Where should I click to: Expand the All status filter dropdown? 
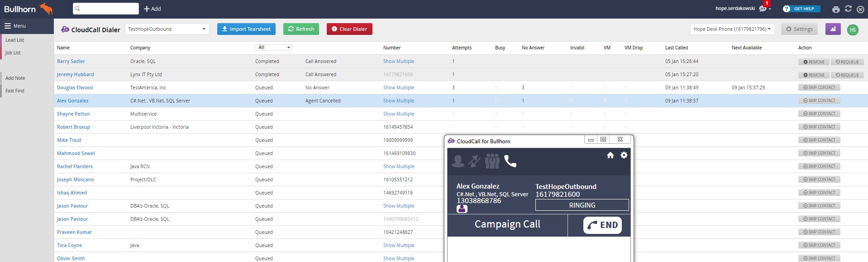[274, 47]
